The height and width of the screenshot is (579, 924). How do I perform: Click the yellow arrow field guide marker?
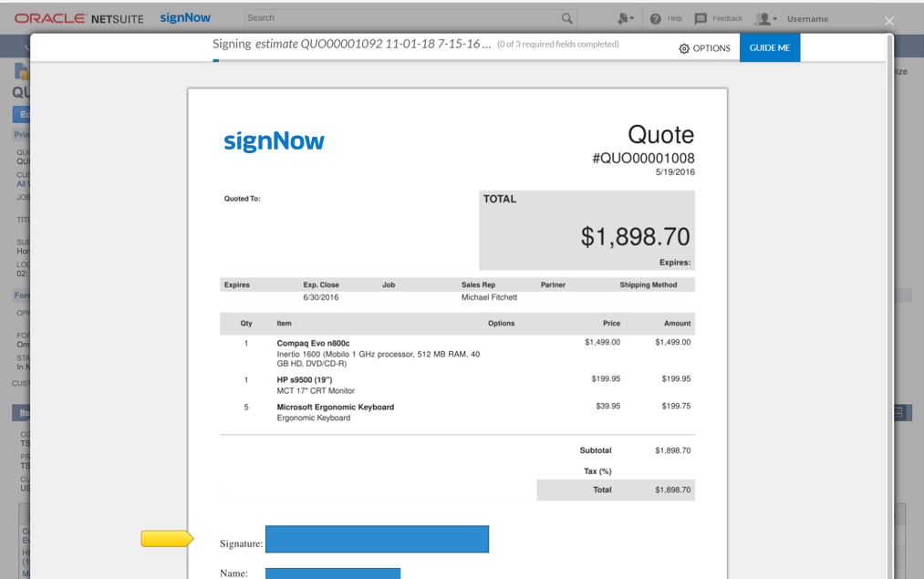167,539
